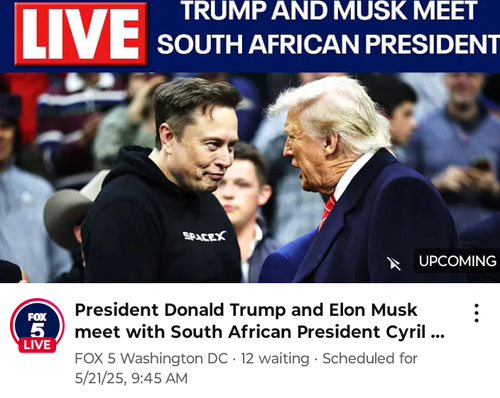Image resolution: width=500 pixels, height=398 pixels.
Task: Click the white-haired man in navy coat
Action: pos(358,180)
